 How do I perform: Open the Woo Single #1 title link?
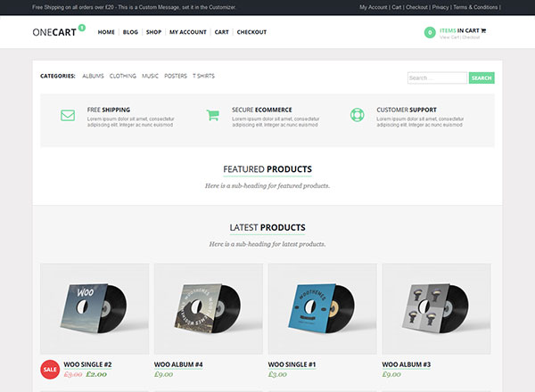[292, 364]
